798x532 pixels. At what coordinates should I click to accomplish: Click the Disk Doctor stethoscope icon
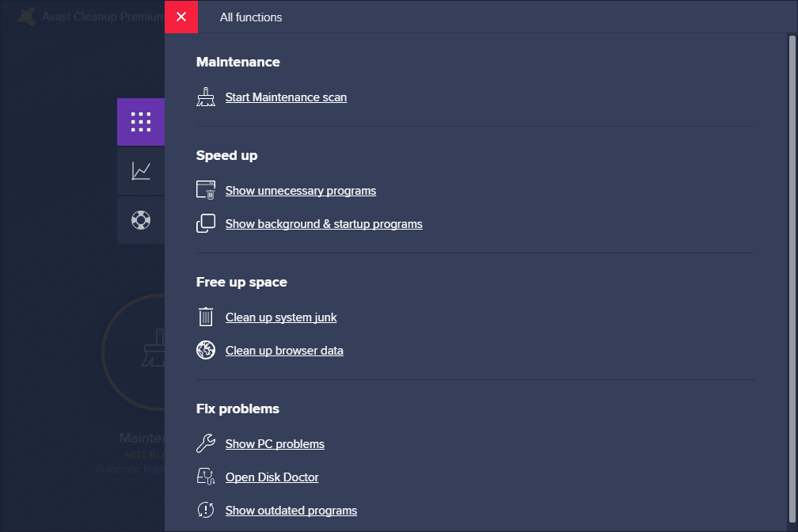[206, 477]
